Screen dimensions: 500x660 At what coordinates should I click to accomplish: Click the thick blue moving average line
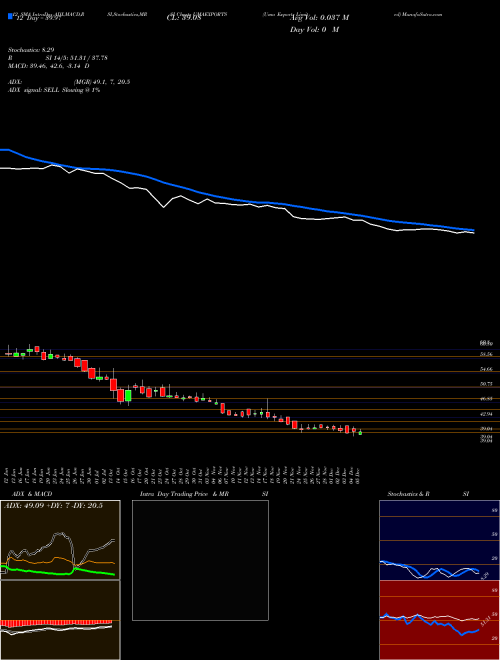[x=236, y=200]
